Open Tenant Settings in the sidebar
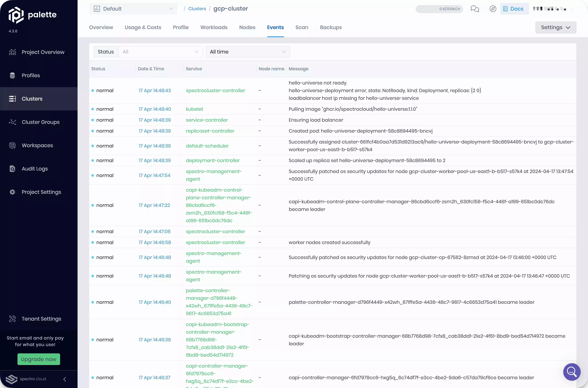 click(x=41, y=319)
